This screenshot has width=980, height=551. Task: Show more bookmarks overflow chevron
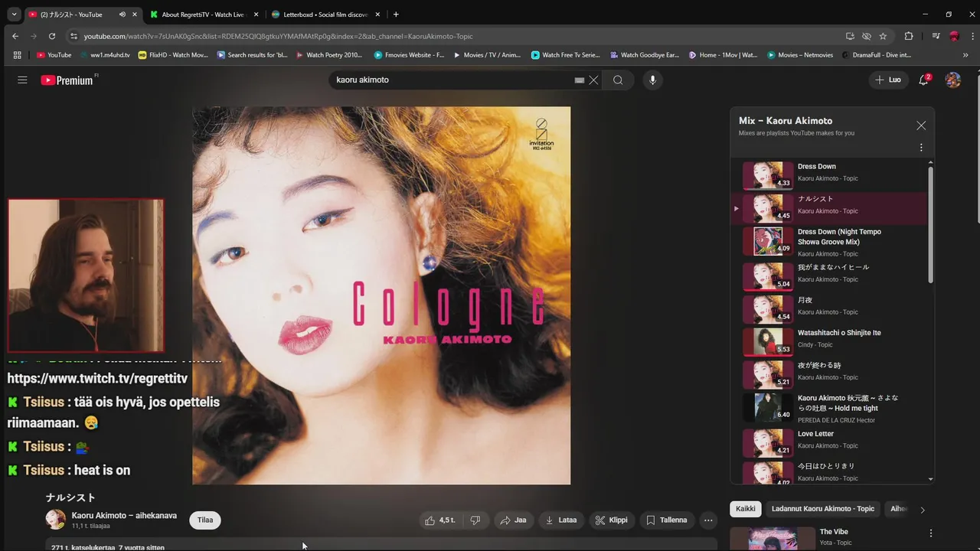[965, 55]
